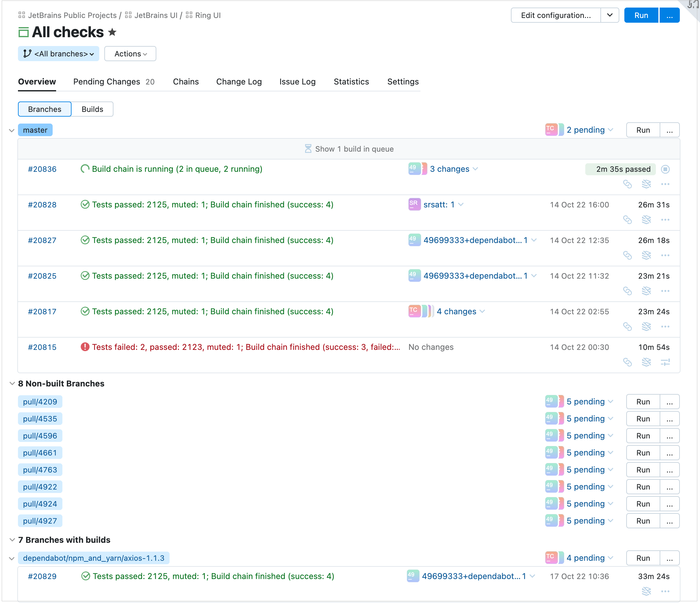Open more actions dots for build #20825
Screen dimensions: 700x603
[x=665, y=291]
